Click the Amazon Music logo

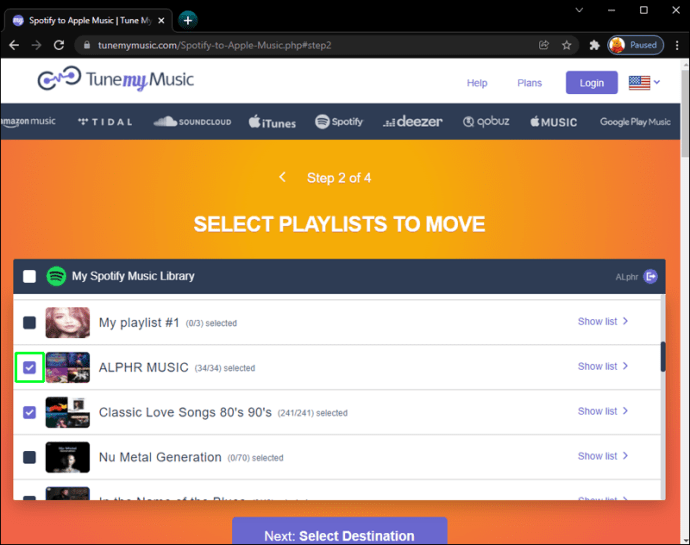click(x=28, y=122)
